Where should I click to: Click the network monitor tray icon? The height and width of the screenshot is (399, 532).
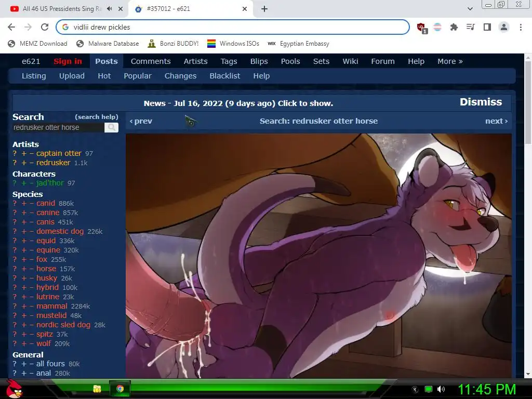pyautogui.click(x=429, y=389)
